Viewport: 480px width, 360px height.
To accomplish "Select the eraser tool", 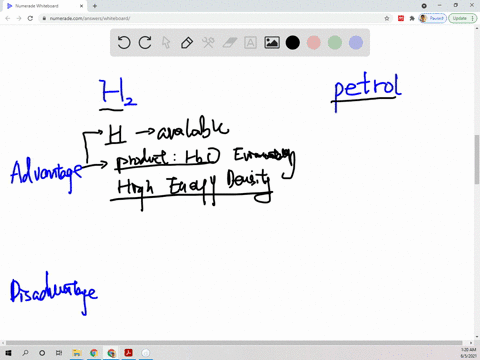I will (x=229, y=43).
